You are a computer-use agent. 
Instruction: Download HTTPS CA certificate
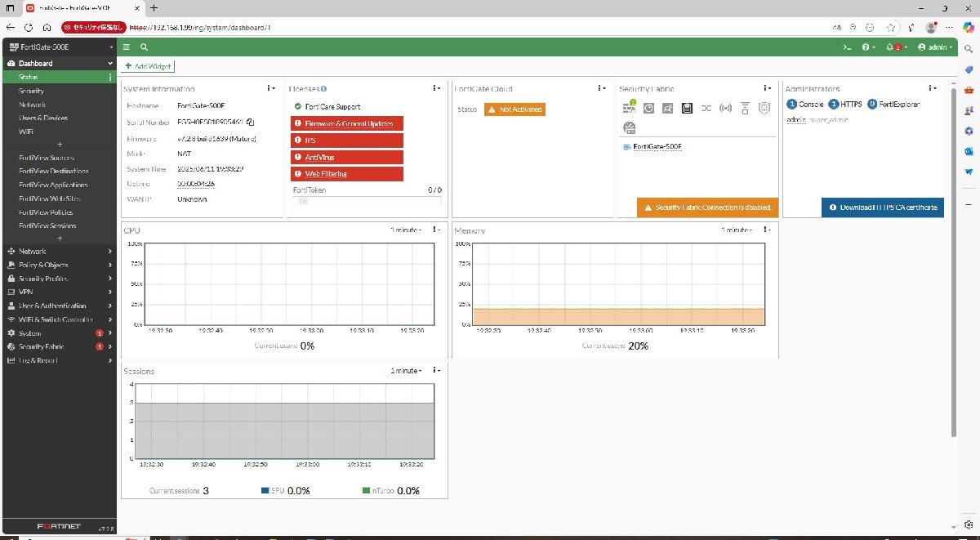click(883, 208)
